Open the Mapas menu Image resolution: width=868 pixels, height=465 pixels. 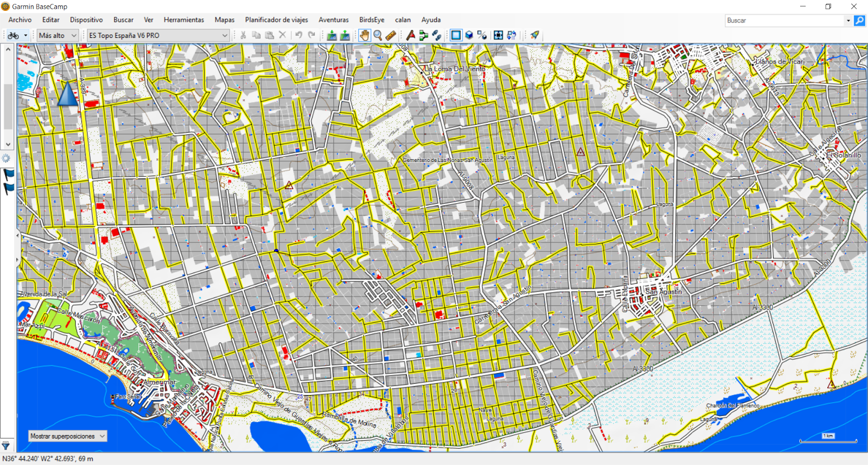[x=225, y=20]
